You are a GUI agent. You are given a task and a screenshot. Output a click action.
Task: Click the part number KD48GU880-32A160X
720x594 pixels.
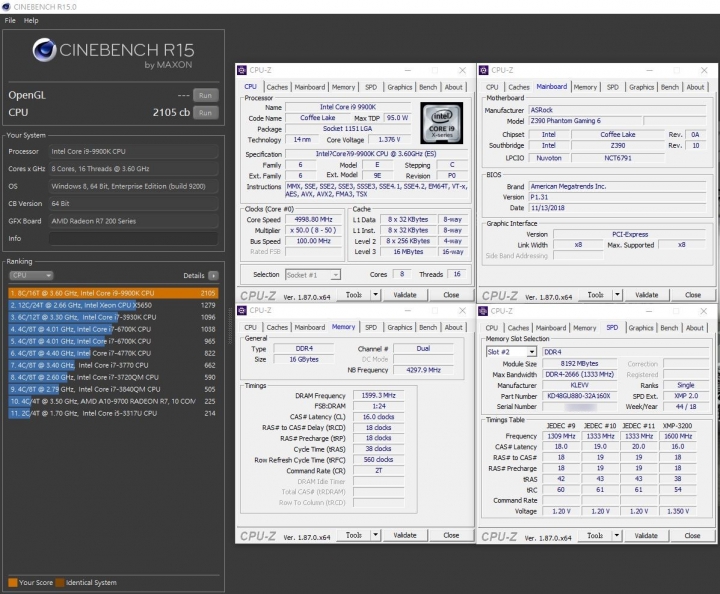click(579, 396)
